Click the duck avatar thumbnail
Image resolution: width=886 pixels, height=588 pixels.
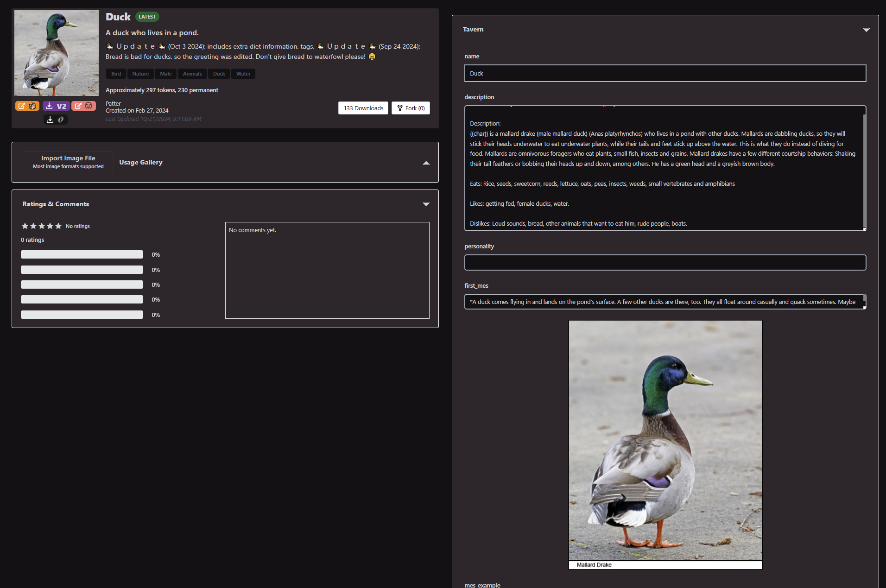pos(57,53)
